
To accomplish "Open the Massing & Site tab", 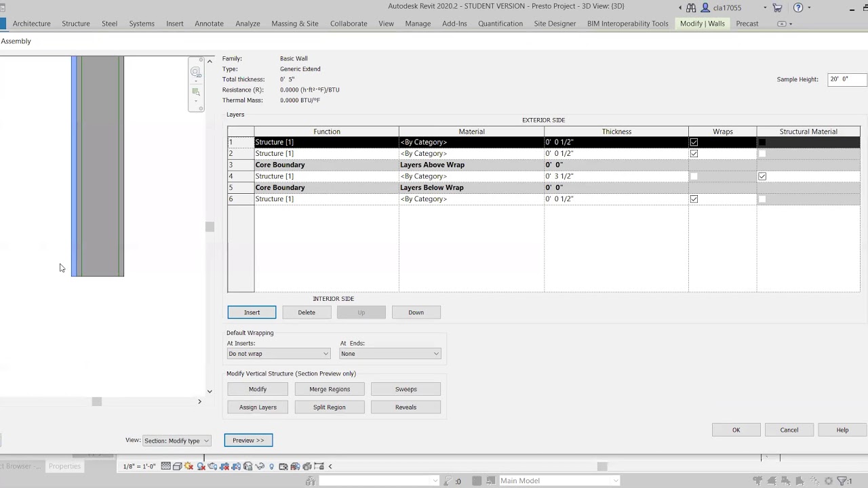I will [295, 24].
